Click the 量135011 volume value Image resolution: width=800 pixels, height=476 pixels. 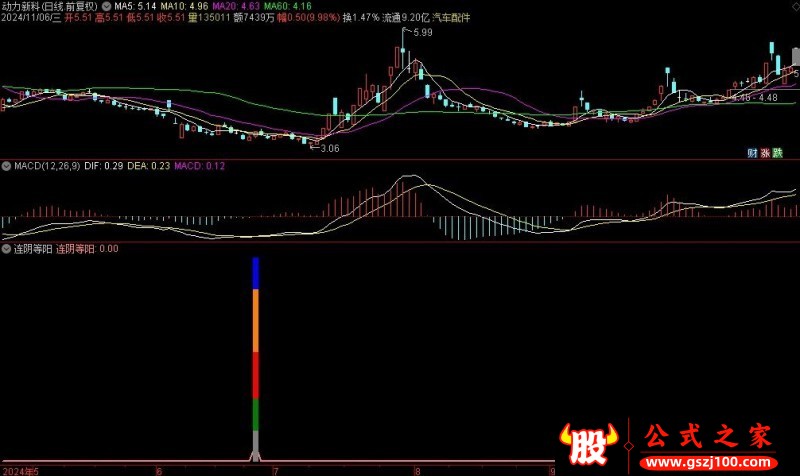click(x=209, y=18)
